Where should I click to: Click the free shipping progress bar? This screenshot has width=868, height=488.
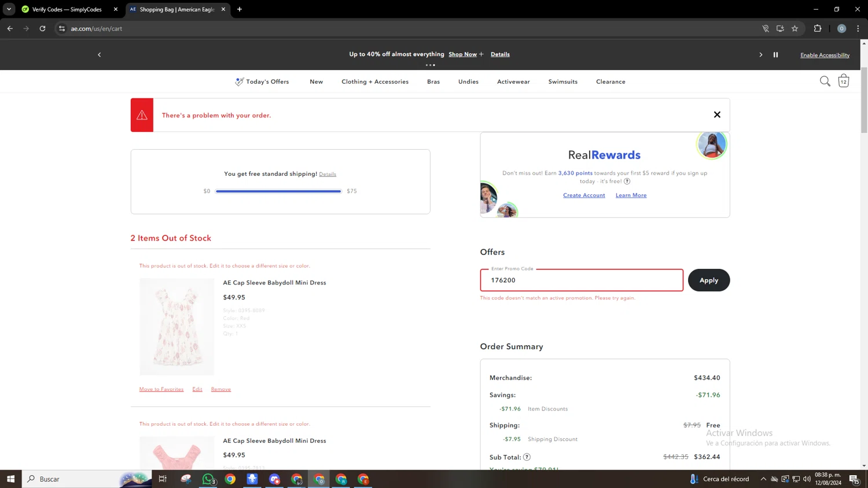click(x=278, y=191)
